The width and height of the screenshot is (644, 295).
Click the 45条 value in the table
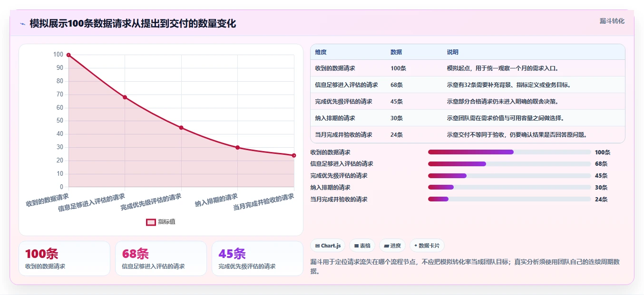(x=397, y=102)
